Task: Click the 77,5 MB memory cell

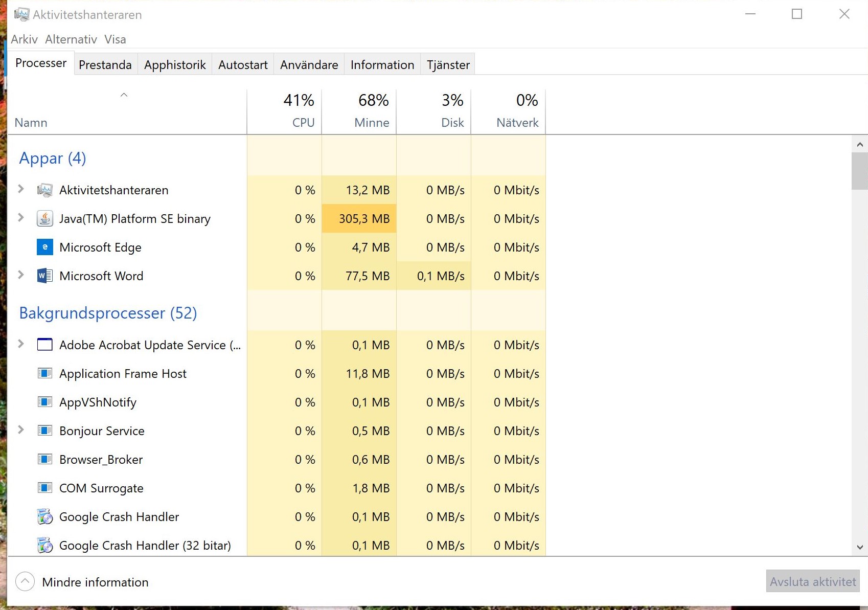Action: pyautogui.click(x=359, y=276)
